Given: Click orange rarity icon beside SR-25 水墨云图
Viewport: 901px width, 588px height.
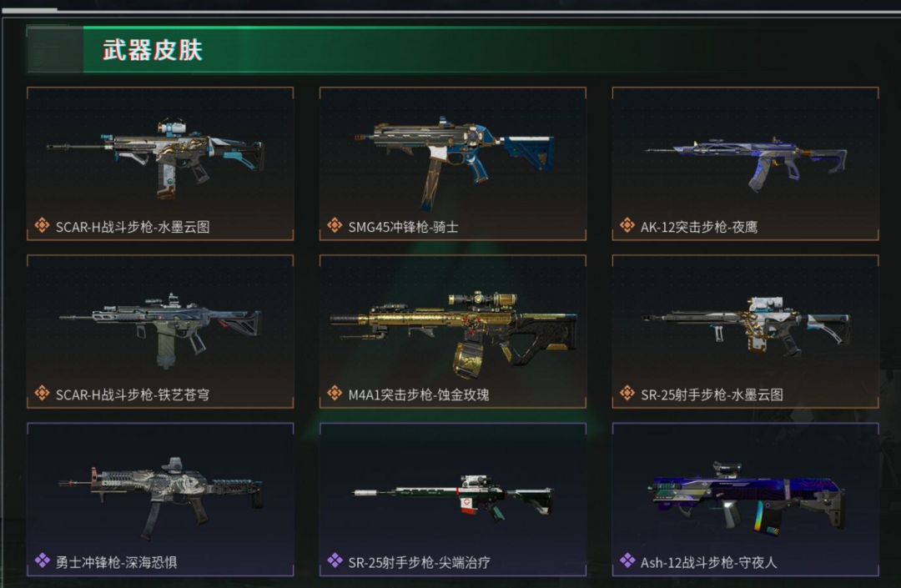Looking at the screenshot, I should click(x=627, y=394).
